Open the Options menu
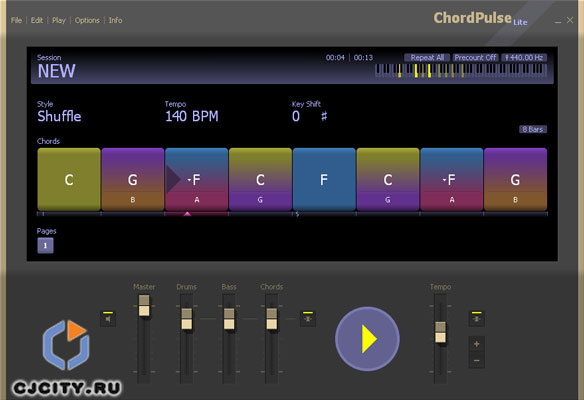Image resolution: width=584 pixels, height=400 pixels. pos(87,20)
